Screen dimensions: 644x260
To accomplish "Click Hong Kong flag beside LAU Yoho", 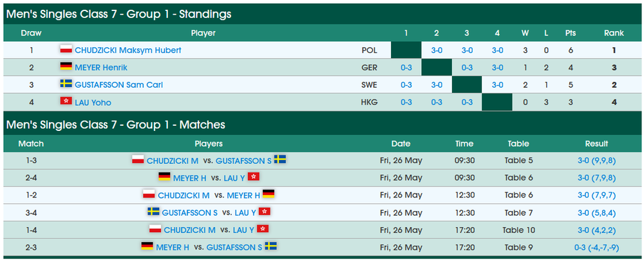I will (66, 101).
